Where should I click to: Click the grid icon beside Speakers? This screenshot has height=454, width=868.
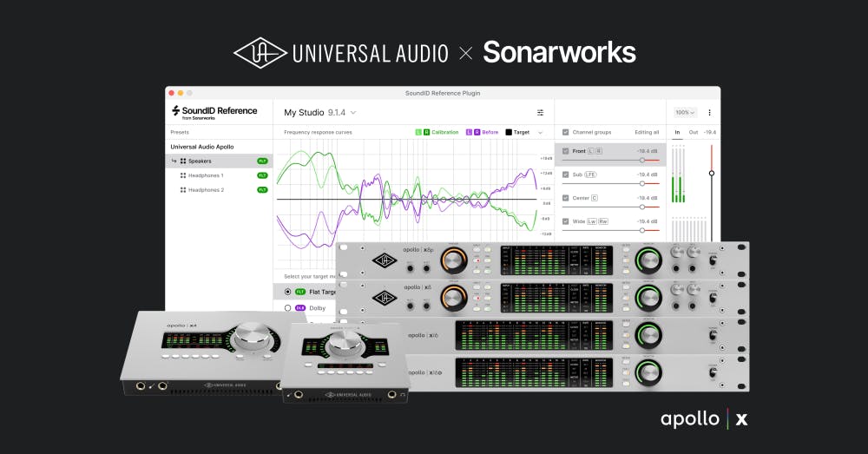[x=183, y=161]
